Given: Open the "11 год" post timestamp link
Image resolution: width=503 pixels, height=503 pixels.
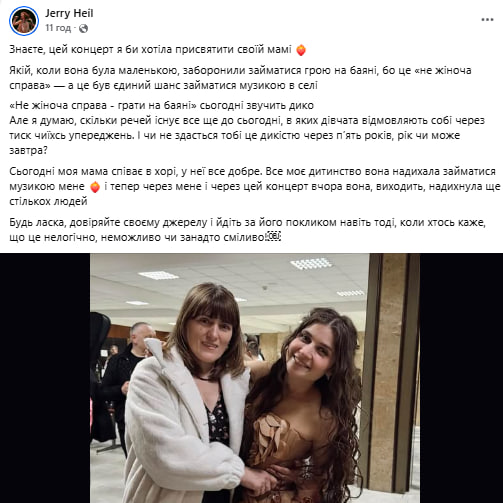Looking at the screenshot, I should tap(58, 28).
